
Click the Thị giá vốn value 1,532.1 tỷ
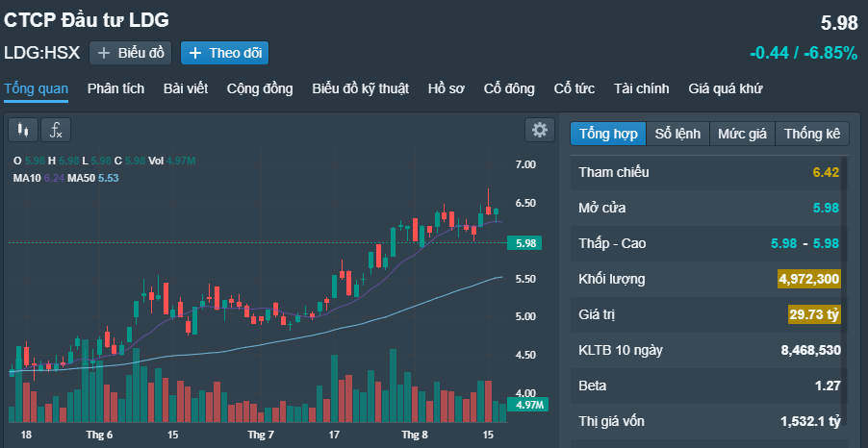(811, 421)
